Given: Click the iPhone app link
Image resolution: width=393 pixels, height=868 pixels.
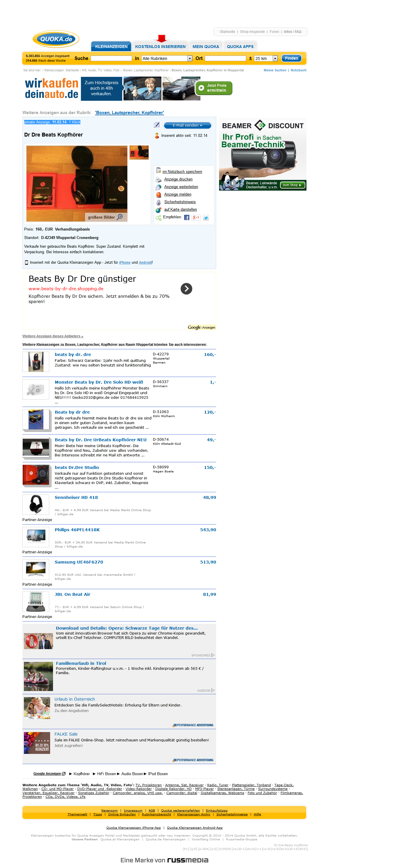Looking at the screenshot, I should point(125,263).
